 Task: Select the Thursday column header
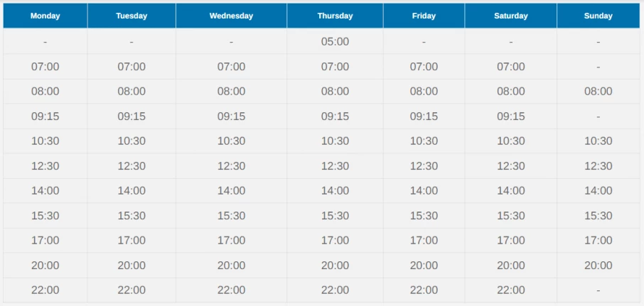pyautogui.click(x=335, y=16)
